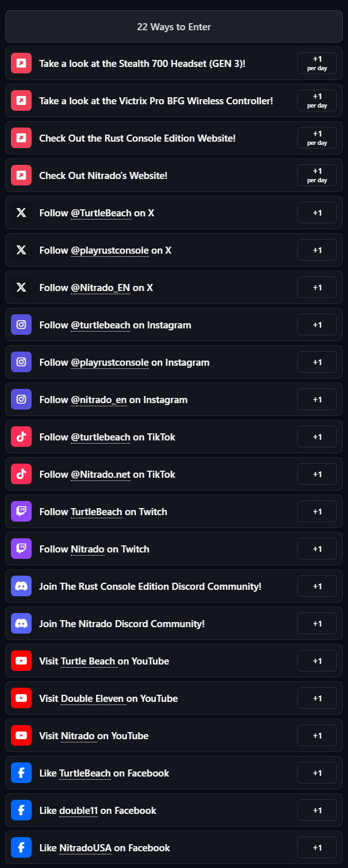
Task: Open Check Out the Rust Console Edition Website entry
Action: click(174, 138)
